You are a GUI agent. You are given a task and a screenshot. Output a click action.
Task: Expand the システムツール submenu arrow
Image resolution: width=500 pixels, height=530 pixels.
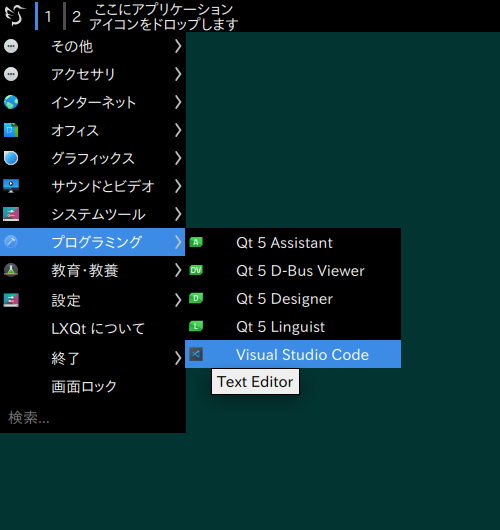coord(178,214)
